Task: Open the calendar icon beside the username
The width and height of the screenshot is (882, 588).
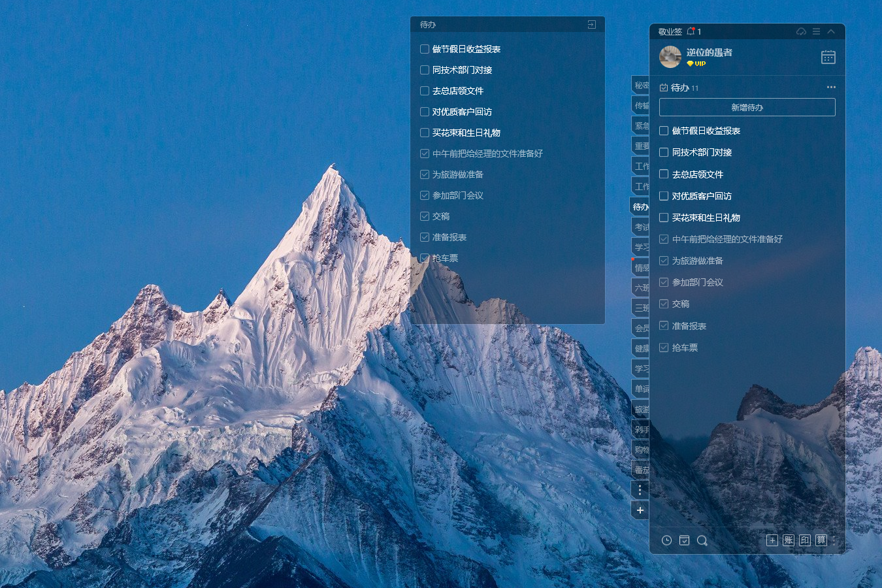Action: click(x=828, y=57)
